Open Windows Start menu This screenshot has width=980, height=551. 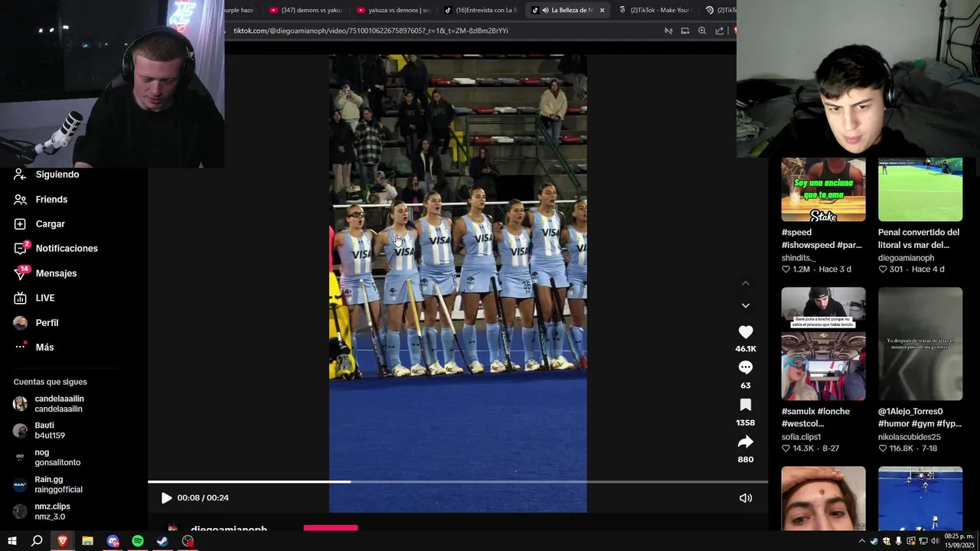coord(11,541)
